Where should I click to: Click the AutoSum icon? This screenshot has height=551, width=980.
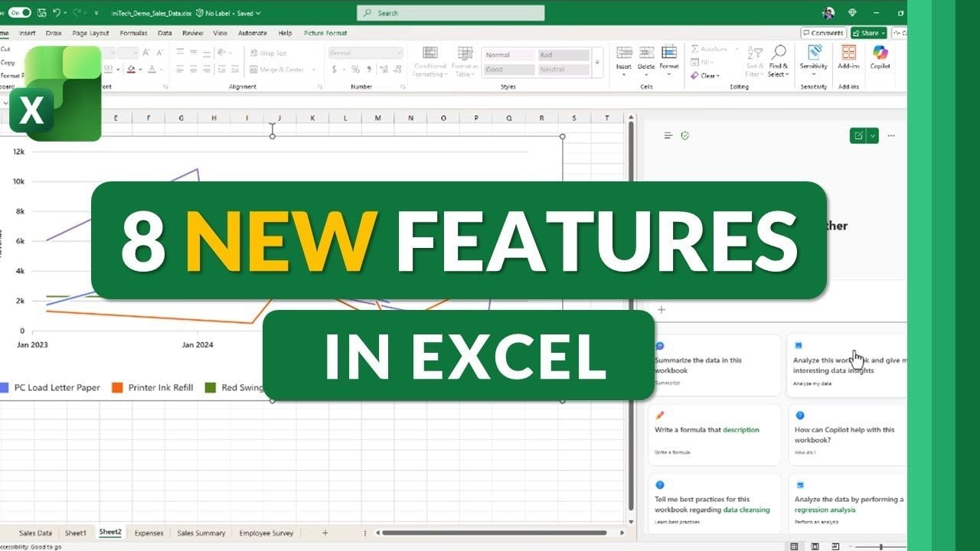tap(695, 48)
